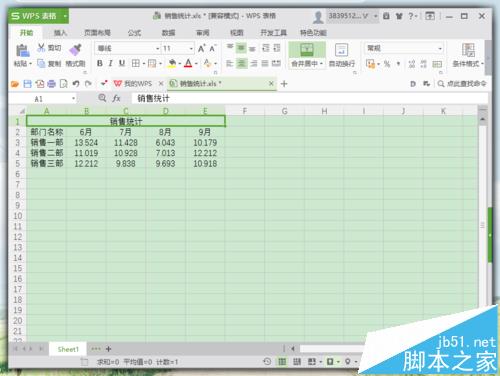Toggle bottom vertical alignment
Viewport: 500px width, 376px height.
click(x=252, y=48)
